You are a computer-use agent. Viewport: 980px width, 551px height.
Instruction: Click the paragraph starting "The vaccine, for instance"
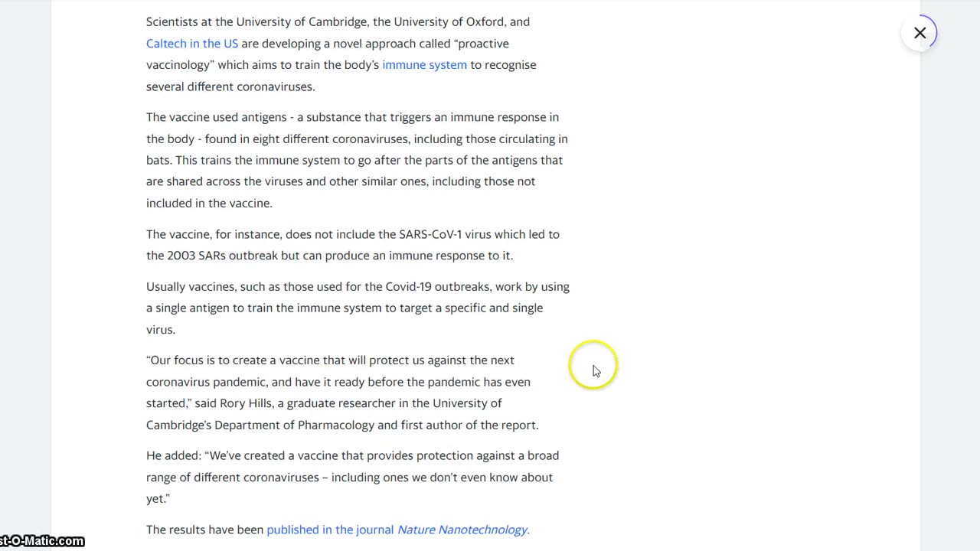tap(352, 245)
